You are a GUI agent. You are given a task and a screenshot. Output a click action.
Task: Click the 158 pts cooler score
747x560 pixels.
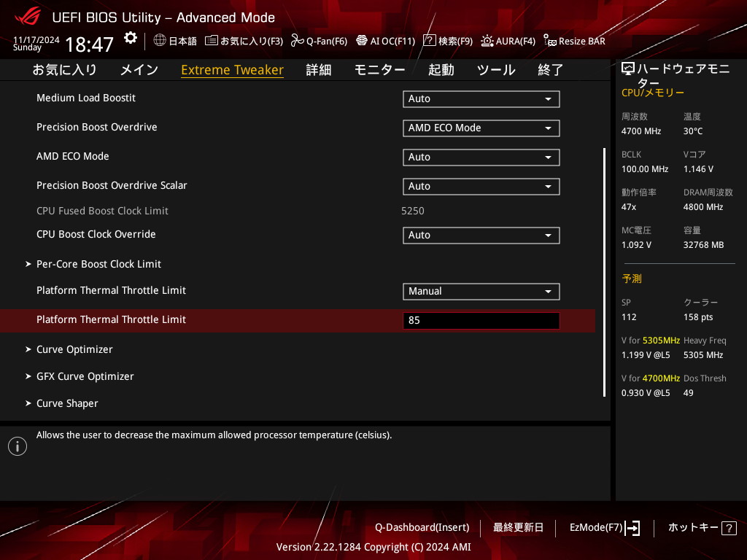[698, 317]
